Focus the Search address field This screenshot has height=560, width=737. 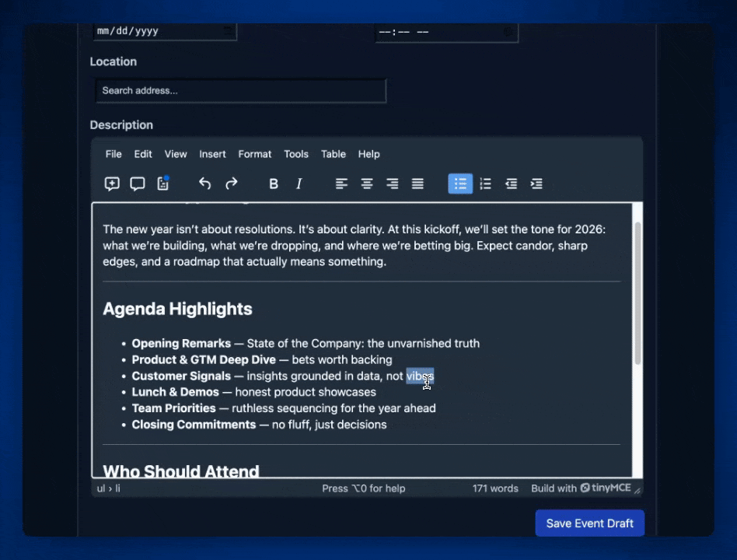[x=241, y=91]
